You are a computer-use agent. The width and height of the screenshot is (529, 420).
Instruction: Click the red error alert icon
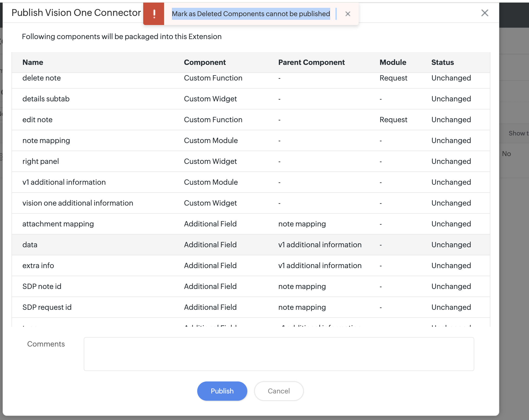154,14
